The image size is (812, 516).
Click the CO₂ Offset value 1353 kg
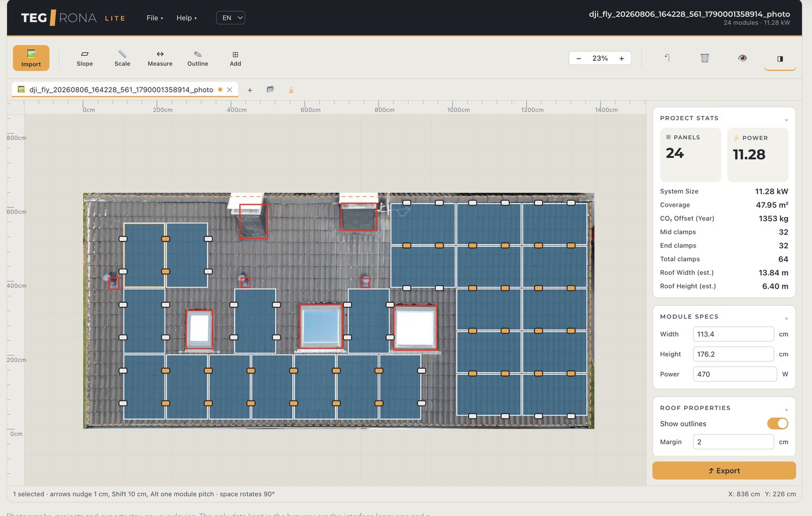point(773,218)
